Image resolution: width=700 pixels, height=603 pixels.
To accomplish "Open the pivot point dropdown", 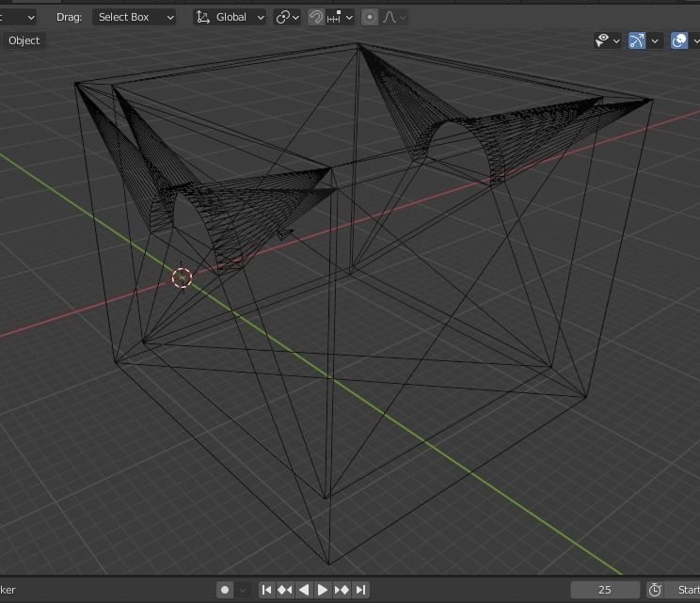I will tap(288, 18).
